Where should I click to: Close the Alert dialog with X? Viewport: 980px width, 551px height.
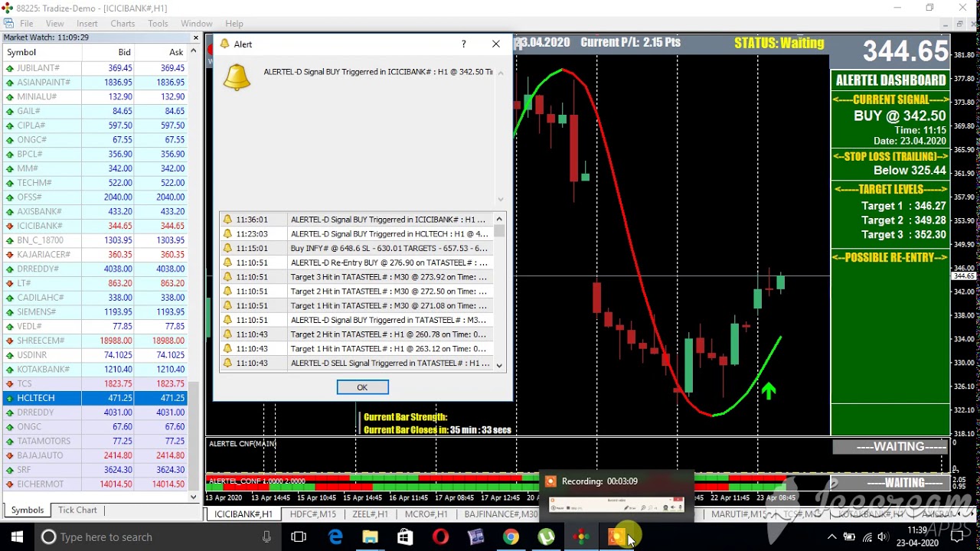(496, 44)
